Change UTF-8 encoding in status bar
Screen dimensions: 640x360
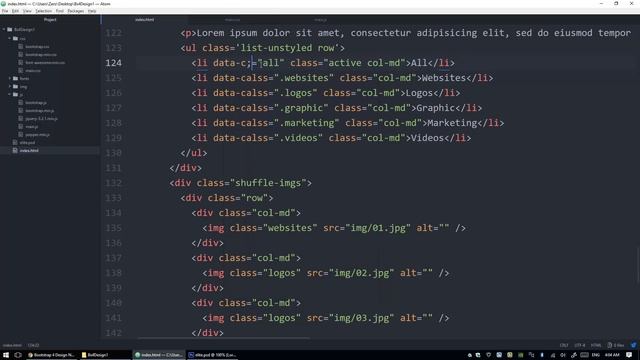580,345
